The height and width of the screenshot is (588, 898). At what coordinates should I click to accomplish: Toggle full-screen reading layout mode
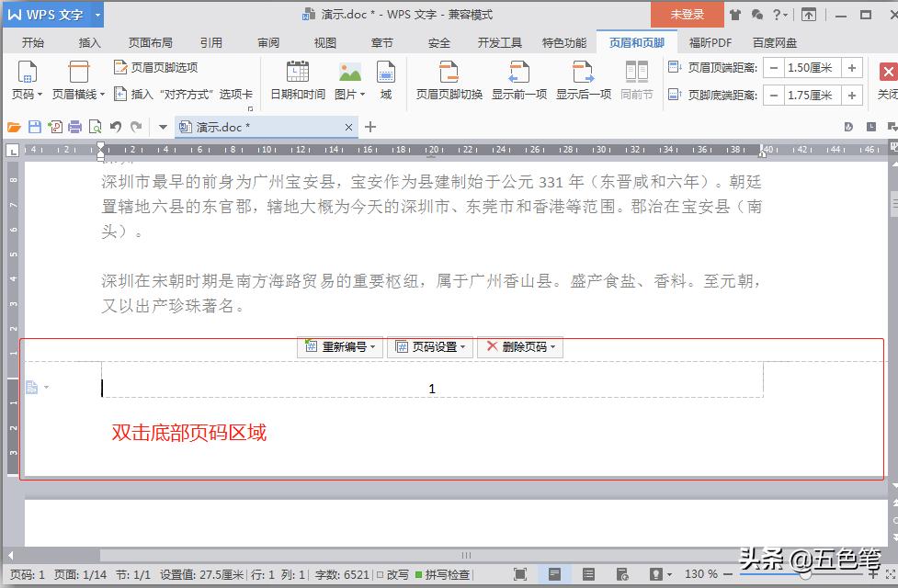click(522, 573)
